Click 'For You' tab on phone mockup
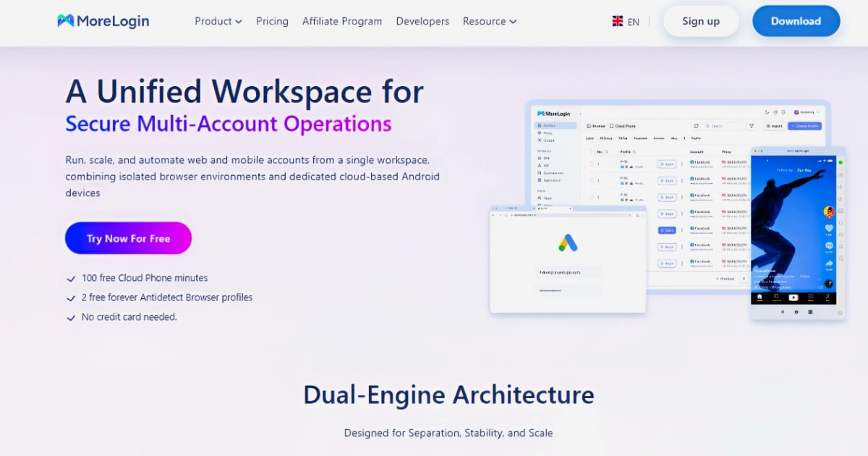Viewport: 868px width, 456px height. [x=804, y=170]
